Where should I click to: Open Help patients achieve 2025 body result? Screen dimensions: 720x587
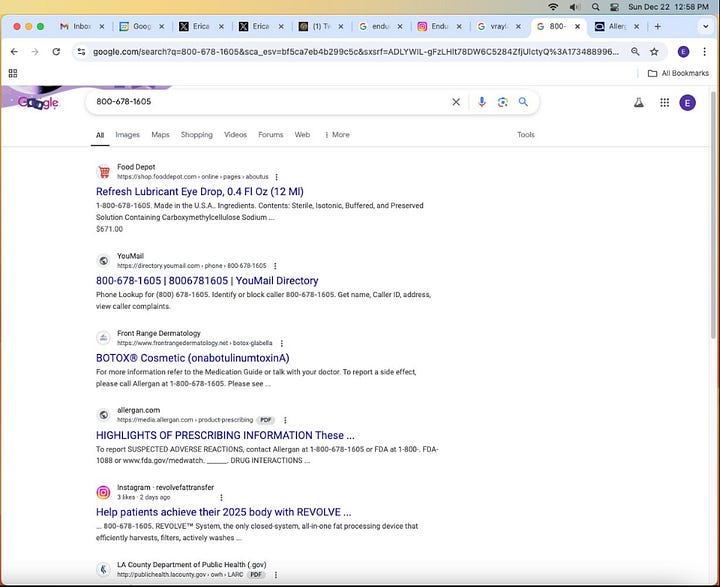[224, 512]
